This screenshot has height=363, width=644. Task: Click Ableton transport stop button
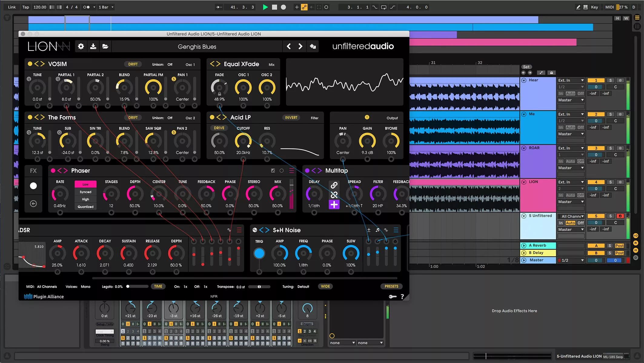274,7
